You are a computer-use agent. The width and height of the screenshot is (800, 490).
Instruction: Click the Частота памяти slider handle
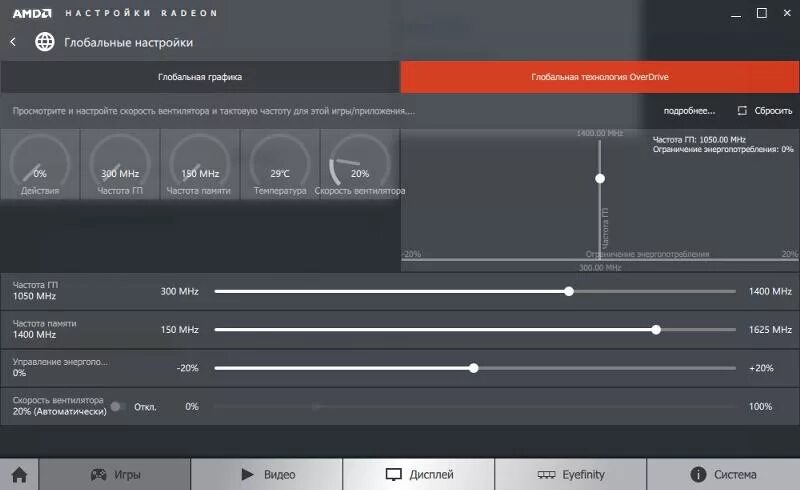click(x=656, y=330)
